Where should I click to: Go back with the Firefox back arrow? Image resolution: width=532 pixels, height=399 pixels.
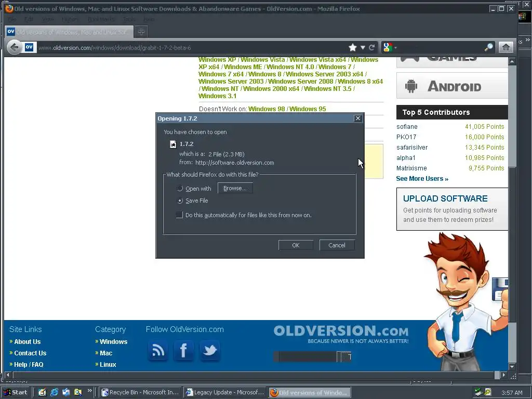click(x=14, y=47)
